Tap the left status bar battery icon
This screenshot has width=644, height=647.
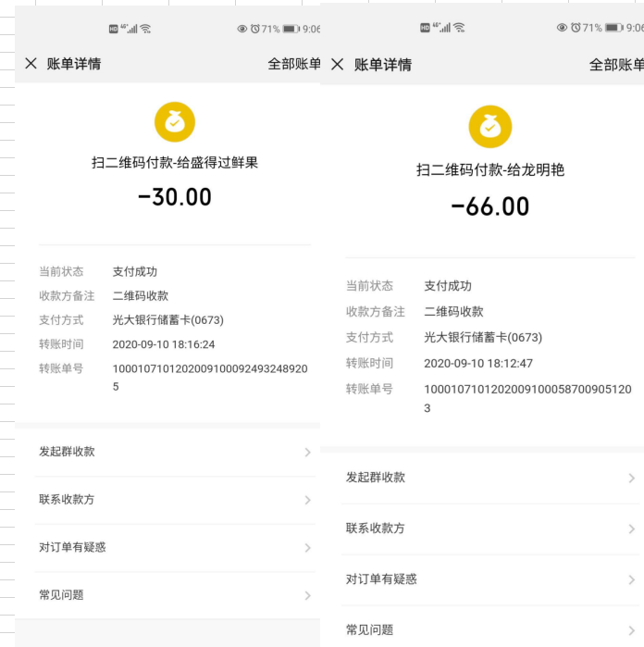click(x=291, y=29)
